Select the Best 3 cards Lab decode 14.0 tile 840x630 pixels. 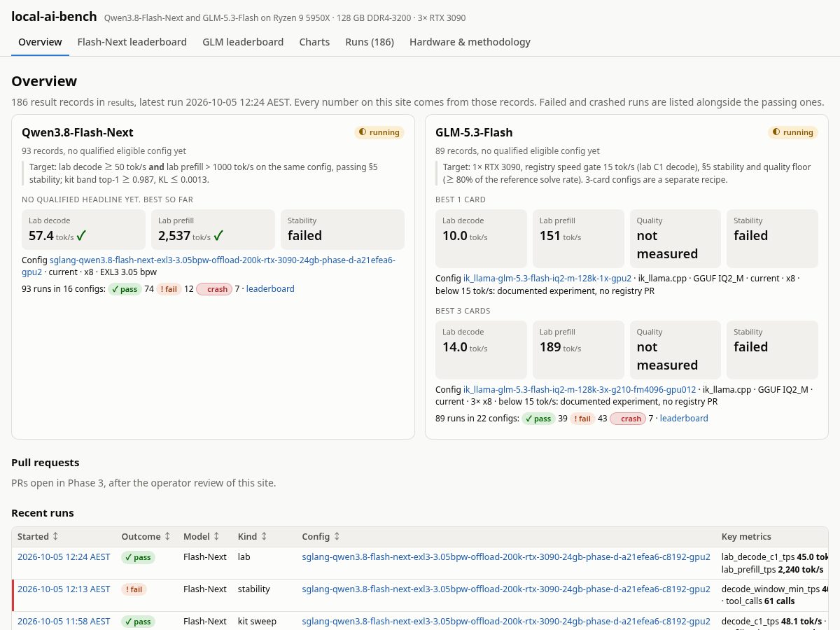click(481, 349)
